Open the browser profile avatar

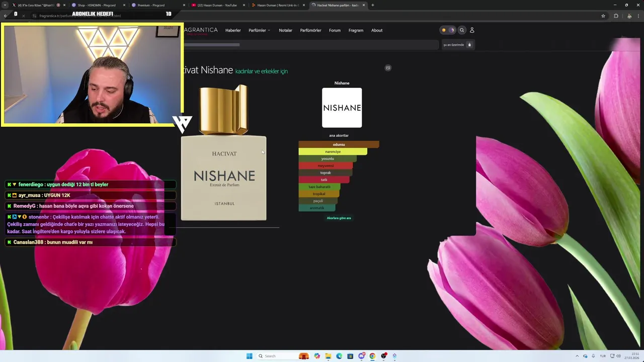pyautogui.click(x=629, y=16)
